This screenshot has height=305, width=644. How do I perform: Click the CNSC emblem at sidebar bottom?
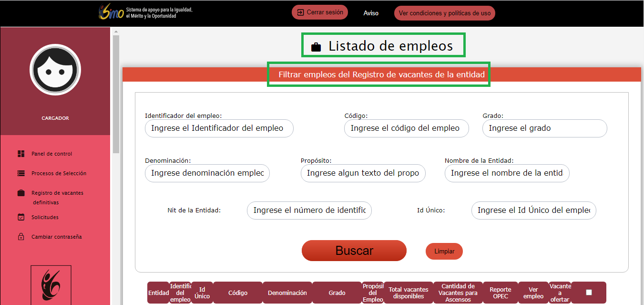point(51,284)
